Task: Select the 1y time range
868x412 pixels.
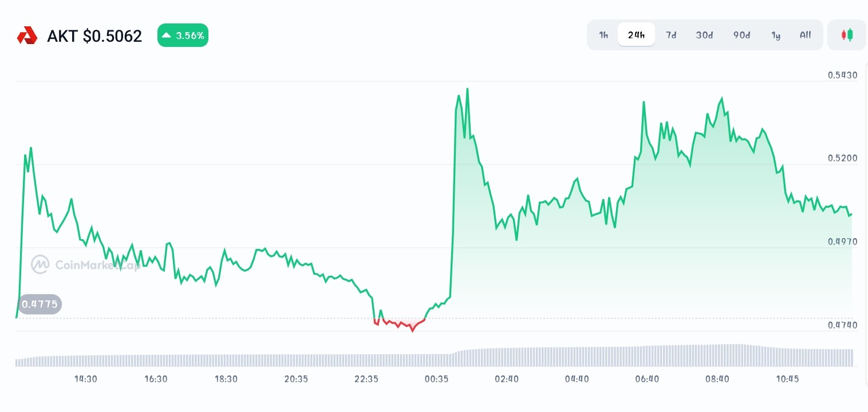Action: tap(776, 35)
